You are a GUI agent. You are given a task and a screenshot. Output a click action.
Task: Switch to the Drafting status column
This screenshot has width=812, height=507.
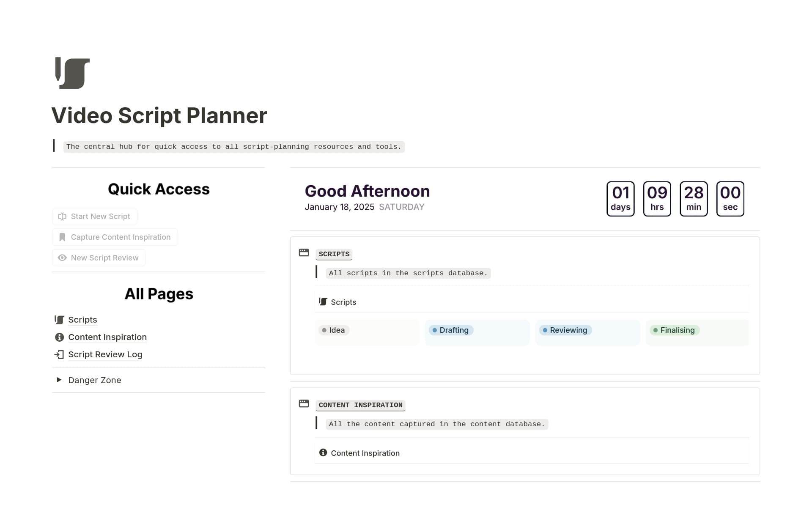pos(451,330)
